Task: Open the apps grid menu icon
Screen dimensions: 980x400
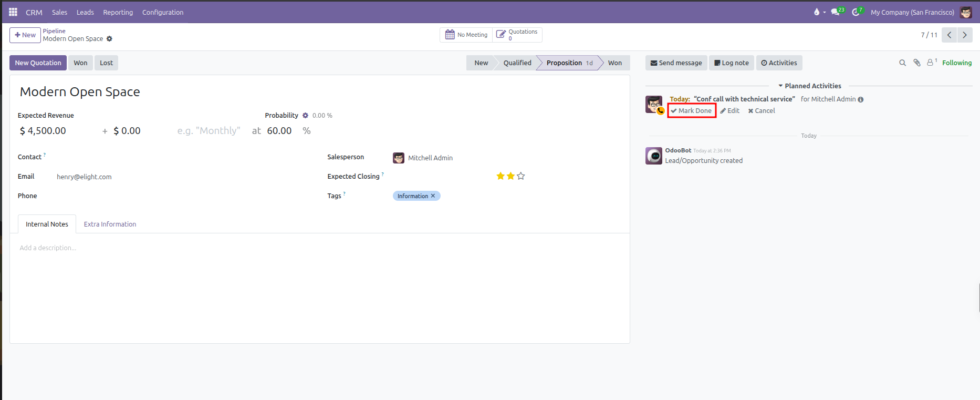Action: click(x=13, y=12)
